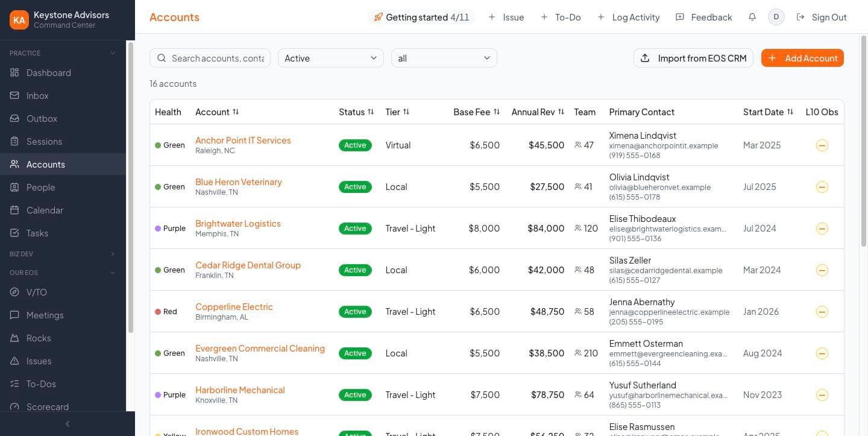Click the user avatar D
868x436 pixels.
click(x=776, y=17)
